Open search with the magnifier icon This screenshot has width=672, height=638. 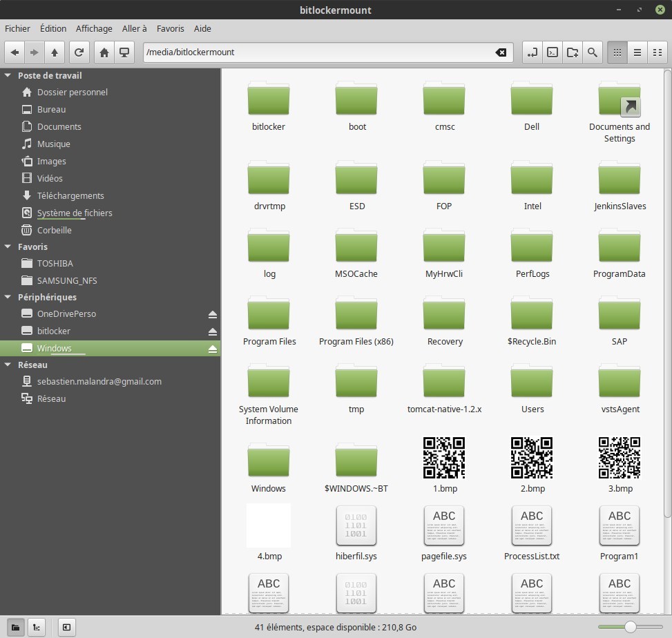pos(592,52)
